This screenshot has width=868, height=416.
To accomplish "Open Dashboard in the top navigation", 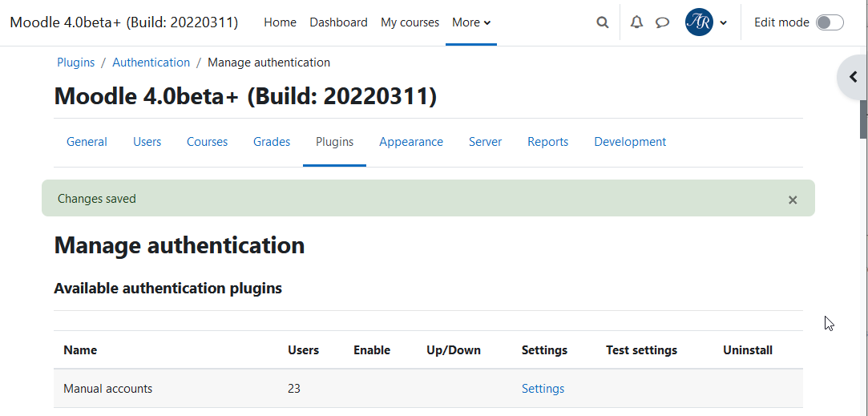I will point(338,22).
